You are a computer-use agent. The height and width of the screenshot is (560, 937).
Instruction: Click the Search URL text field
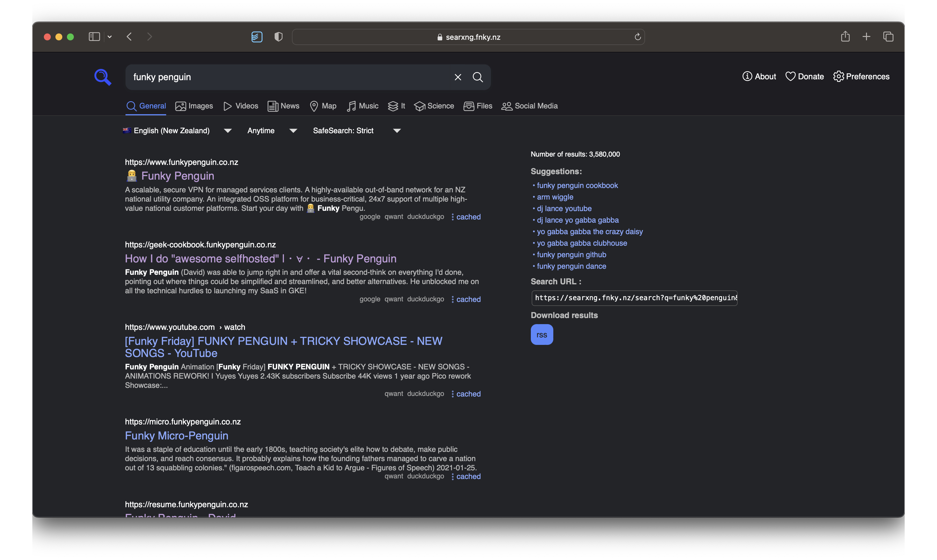pos(634,298)
